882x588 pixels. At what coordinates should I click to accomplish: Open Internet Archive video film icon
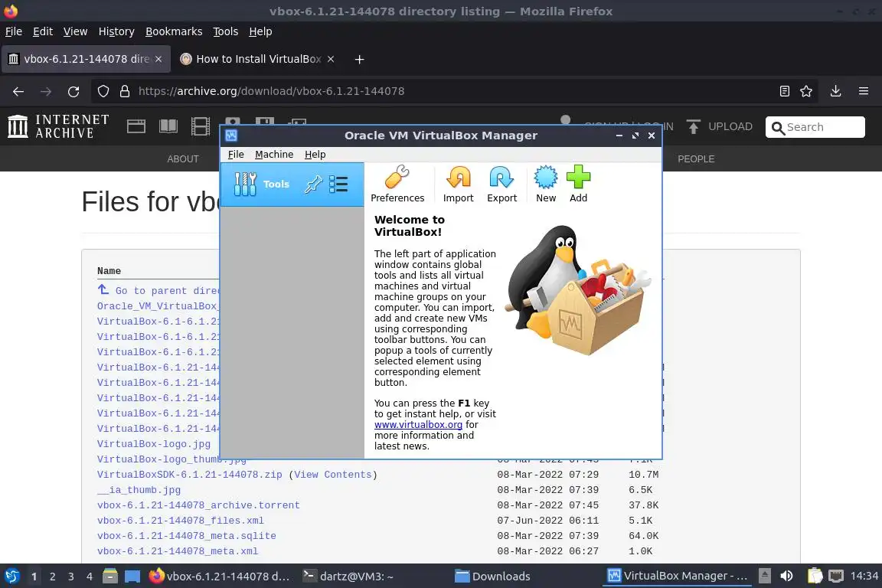(x=201, y=126)
